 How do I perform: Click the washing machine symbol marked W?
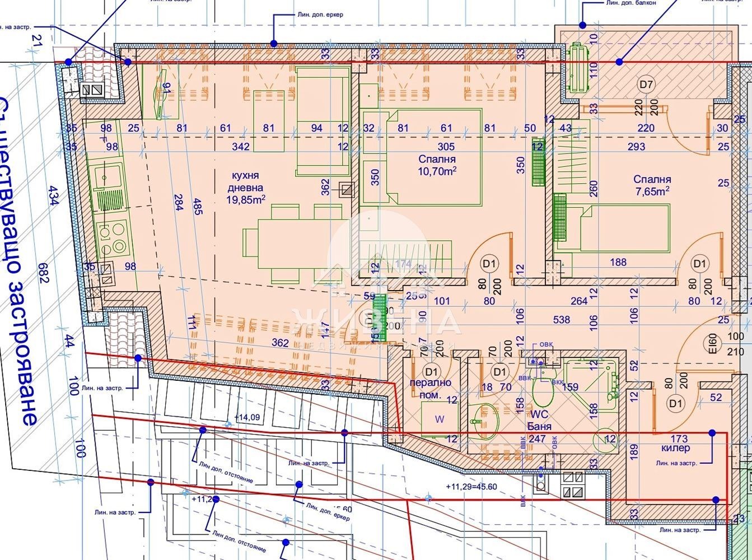[x=439, y=419]
